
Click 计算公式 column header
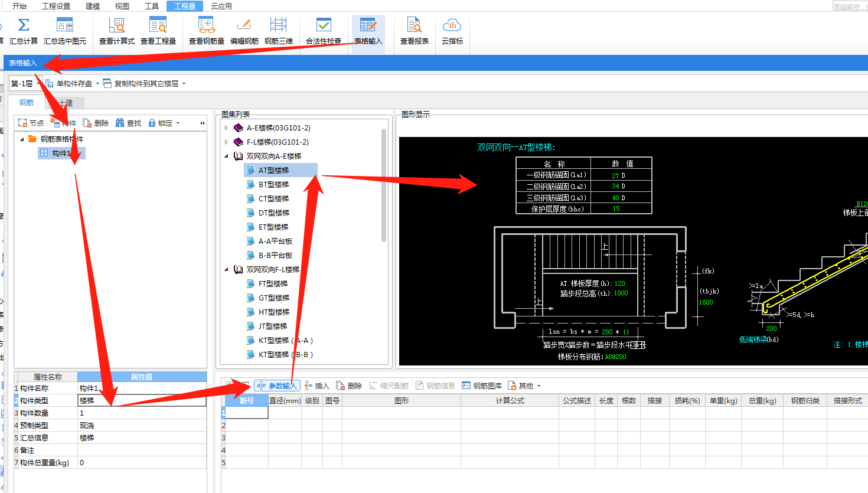(x=510, y=401)
